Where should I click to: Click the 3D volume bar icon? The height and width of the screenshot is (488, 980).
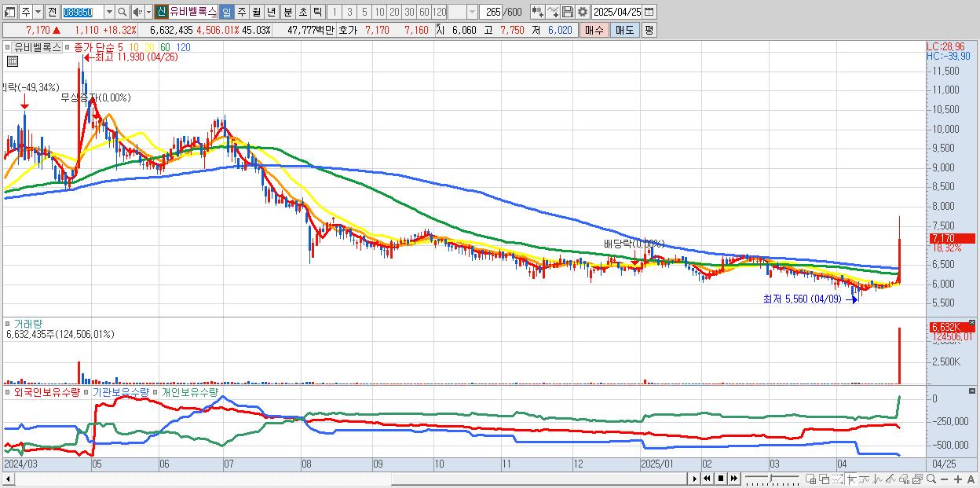point(904,479)
